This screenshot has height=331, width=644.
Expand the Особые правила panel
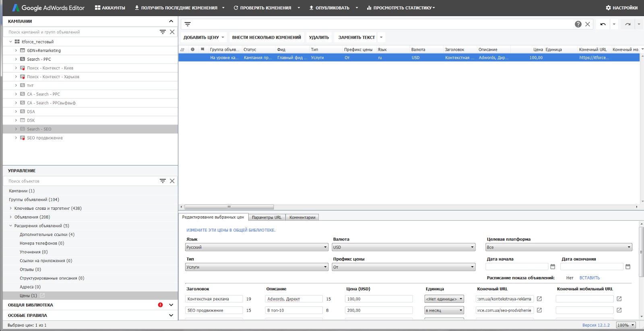[171, 315]
